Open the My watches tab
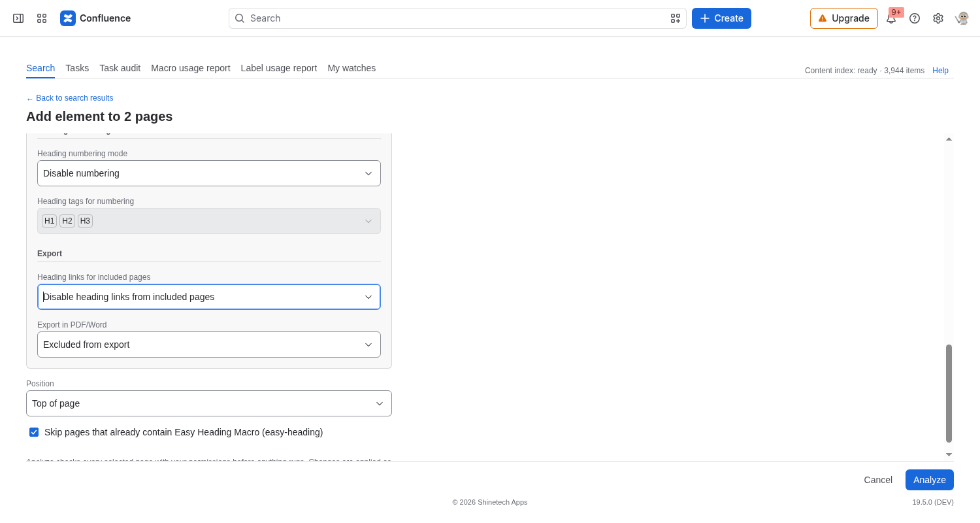Viewport: 980px width, 523px height. (351, 68)
